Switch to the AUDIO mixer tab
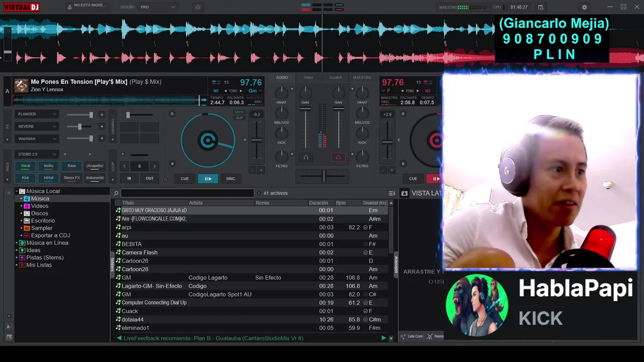Image resolution: width=644 pixels, height=362 pixels. click(282, 77)
